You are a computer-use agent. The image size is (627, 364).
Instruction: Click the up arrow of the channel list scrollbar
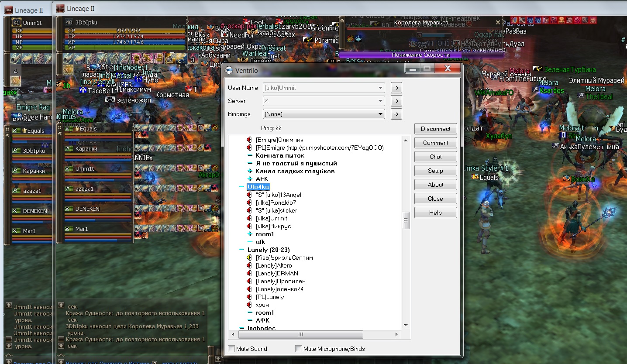pos(406,141)
